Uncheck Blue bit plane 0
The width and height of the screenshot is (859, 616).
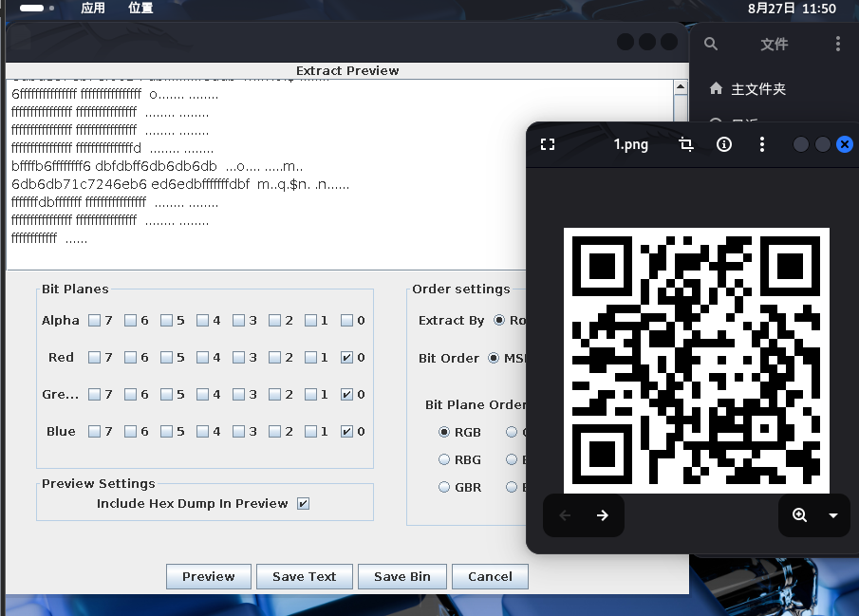click(346, 431)
